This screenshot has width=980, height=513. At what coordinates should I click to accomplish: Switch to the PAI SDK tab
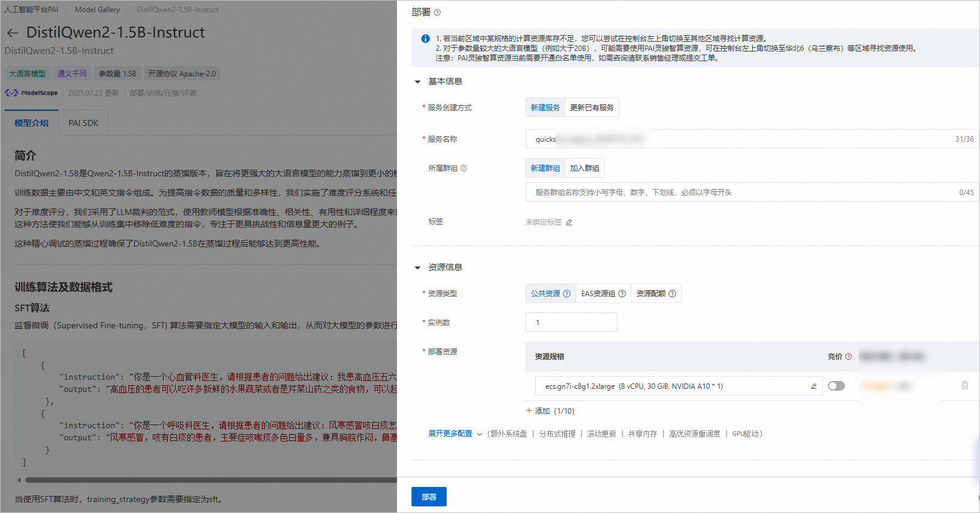(83, 123)
